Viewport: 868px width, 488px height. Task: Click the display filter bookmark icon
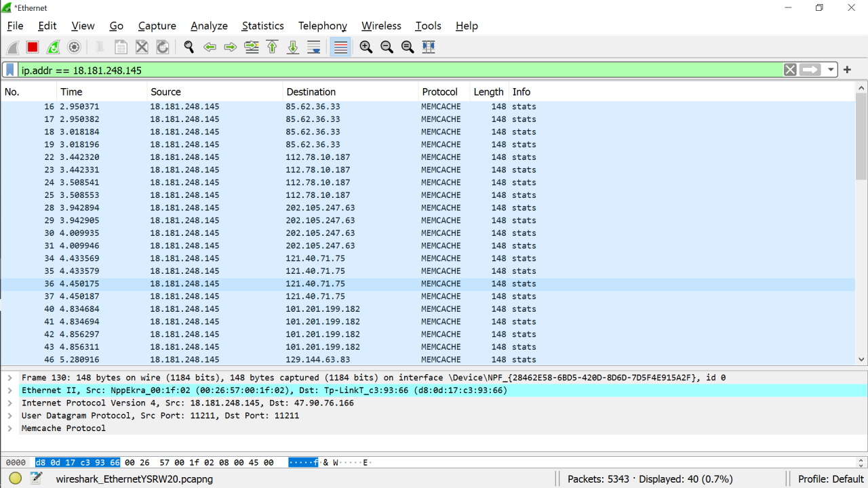[x=10, y=70]
